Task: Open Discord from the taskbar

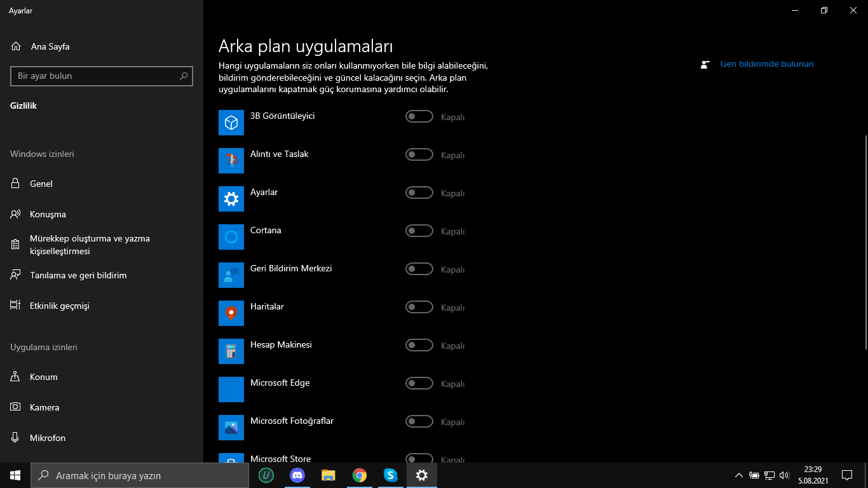Action: tap(297, 475)
